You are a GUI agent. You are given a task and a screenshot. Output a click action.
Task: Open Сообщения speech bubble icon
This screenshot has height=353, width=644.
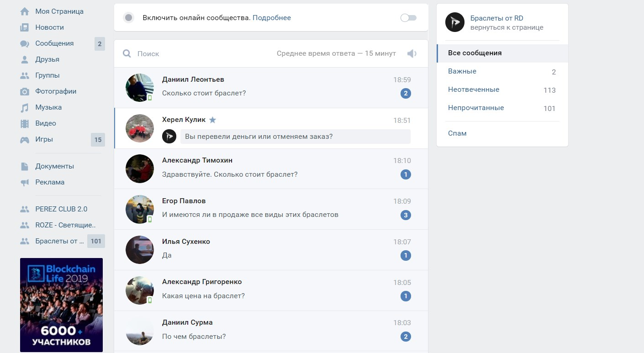(25, 44)
